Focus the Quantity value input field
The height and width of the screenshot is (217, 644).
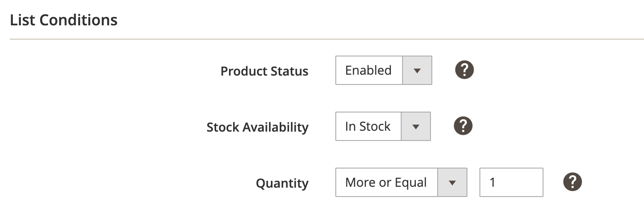pyautogui.click(x=511, y=182)
